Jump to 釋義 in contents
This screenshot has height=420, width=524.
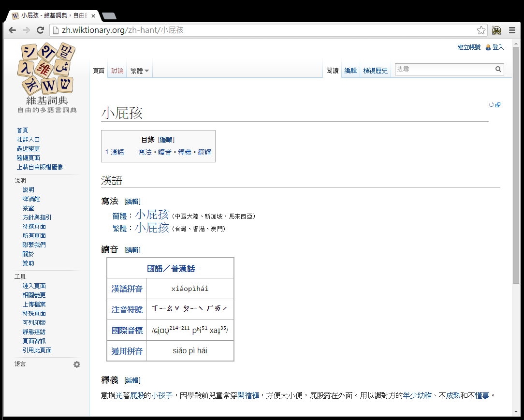click(x=185, y=152)
